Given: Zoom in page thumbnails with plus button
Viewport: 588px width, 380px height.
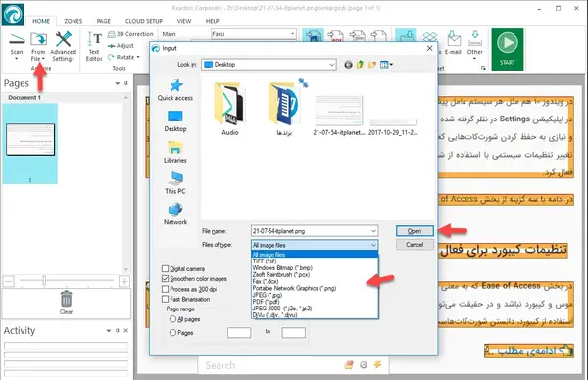Looking at the screenshot, I should (x=124, y=281).
